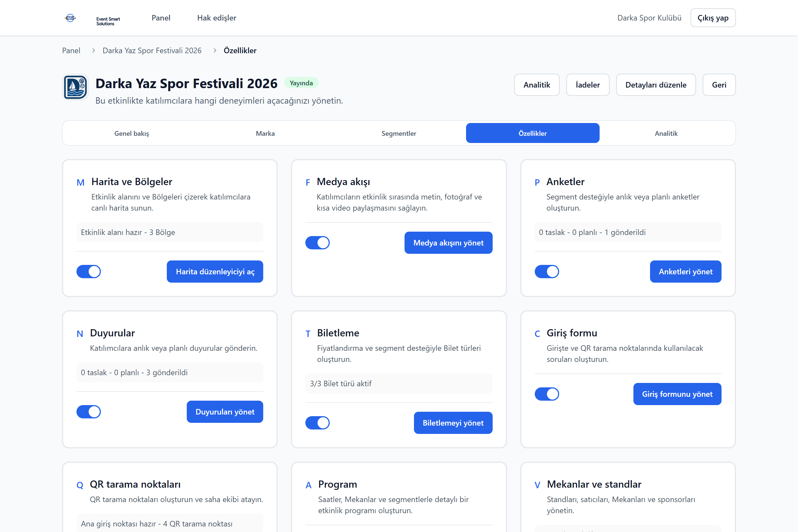Image resolution: width=798 pixels, height=532 pixels.
Task: Click the festival sailboat logo thumbnail
Action: click(75, 87)
